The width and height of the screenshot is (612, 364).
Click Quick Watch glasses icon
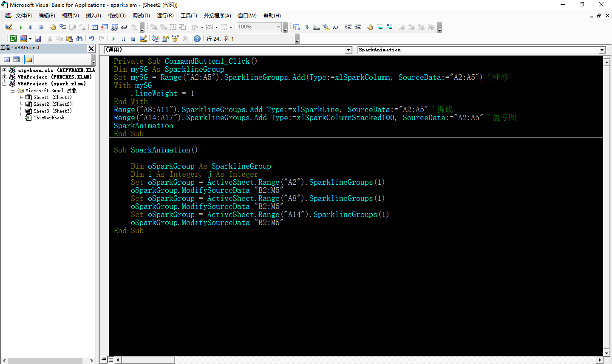click(124, 27)
